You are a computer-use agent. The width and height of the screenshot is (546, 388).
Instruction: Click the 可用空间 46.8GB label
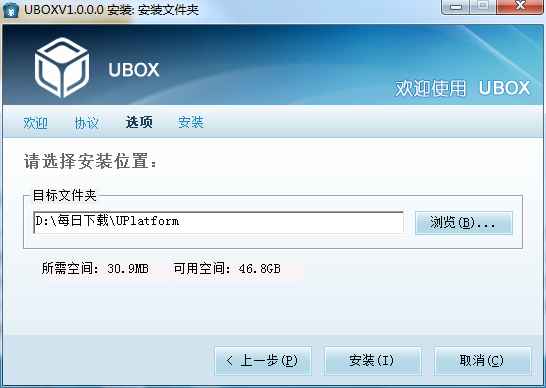pos(227,269)
